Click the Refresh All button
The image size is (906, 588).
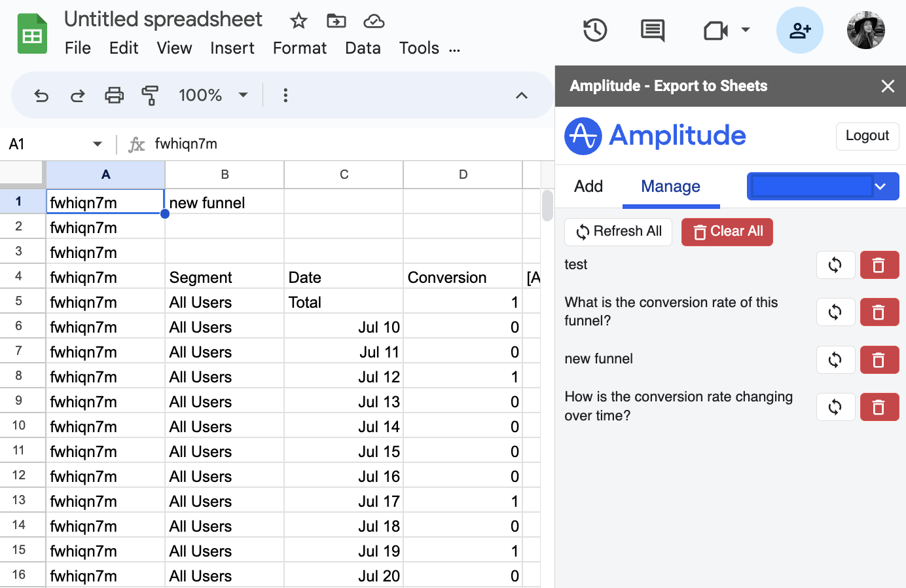619,232
